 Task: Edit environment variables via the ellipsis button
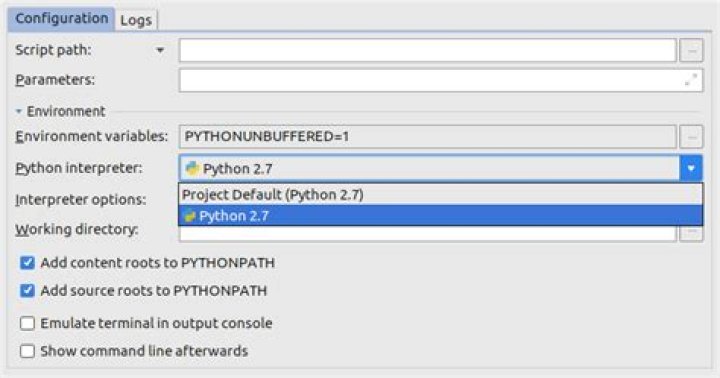pyautogui.click(x=692, y=136)
